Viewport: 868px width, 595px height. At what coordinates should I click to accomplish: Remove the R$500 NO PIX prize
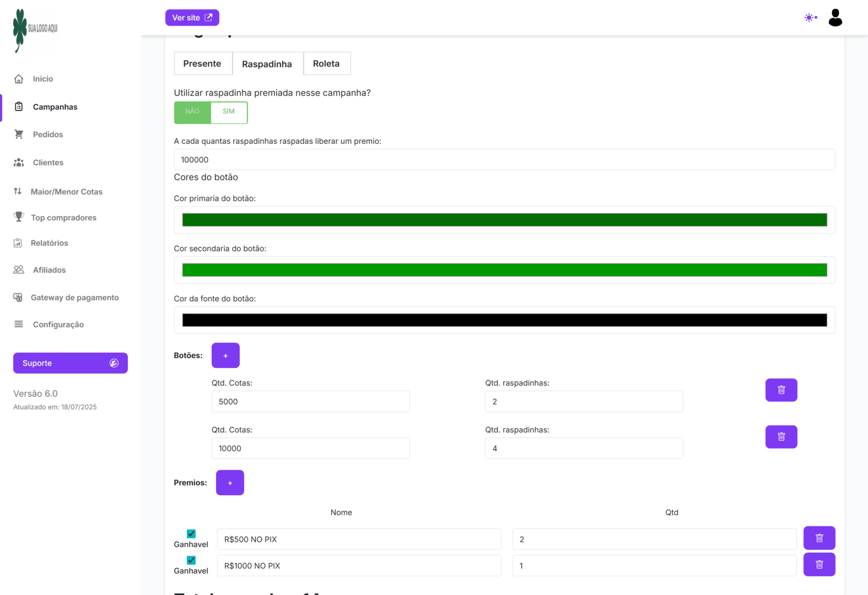pyautogui.click(x=819, y=538)
